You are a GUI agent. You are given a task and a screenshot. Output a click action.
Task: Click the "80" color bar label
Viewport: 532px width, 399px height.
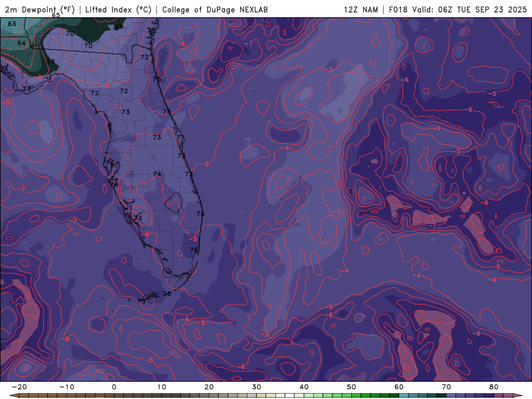(x=494, y=387)
